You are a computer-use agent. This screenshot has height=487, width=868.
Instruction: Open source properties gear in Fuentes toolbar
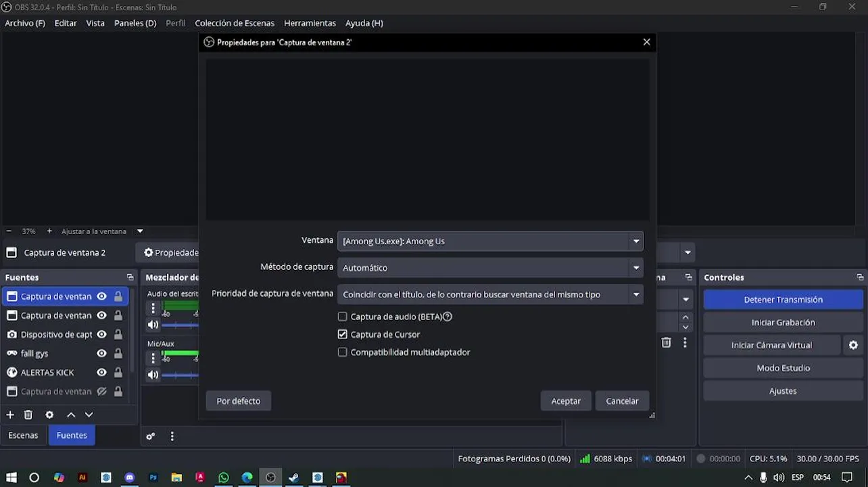click(x=49, y=415)
